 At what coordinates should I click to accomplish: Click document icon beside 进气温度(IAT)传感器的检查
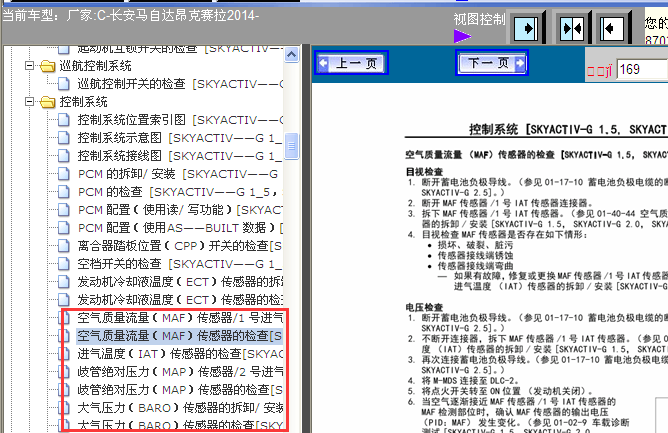[x=63, y=354]
